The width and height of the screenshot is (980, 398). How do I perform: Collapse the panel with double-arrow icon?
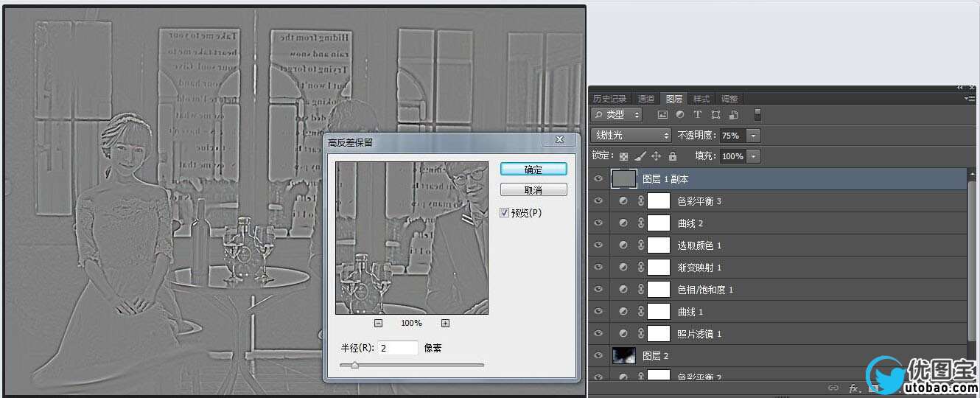point(960,88)
